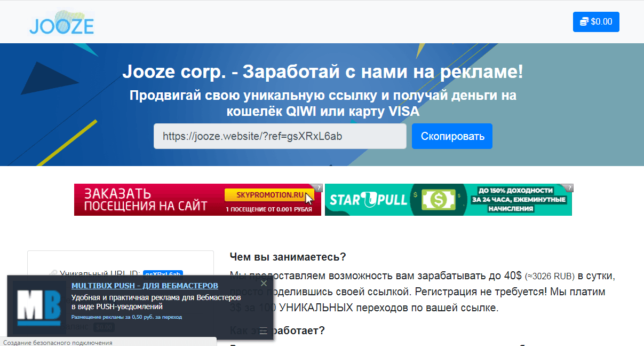The width and height of the screenshot is (644, 346).
Task: Click the referral link input field
Action: pyautogui.click(x=280, y=136)
